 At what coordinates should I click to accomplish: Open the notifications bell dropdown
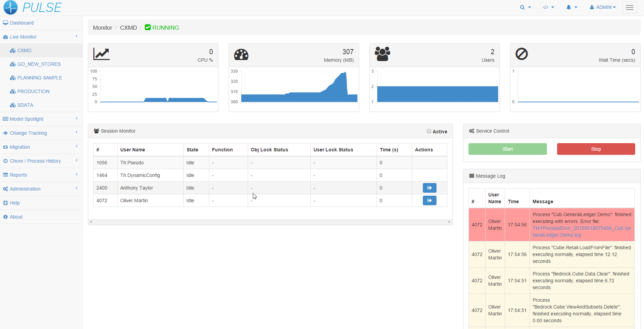coord(572,7)
